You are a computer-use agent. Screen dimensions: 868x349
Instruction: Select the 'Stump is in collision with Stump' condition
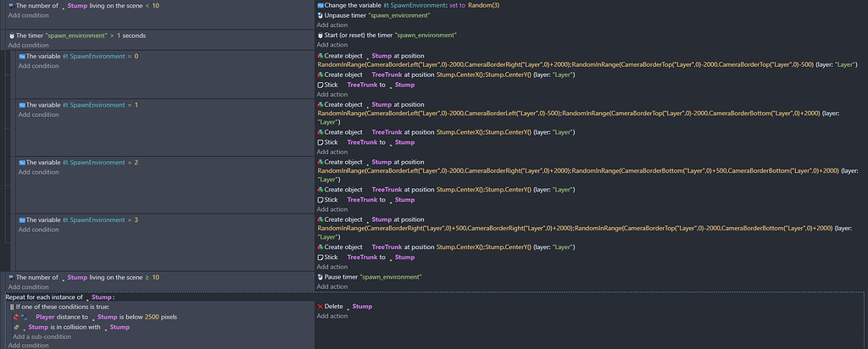71,328
